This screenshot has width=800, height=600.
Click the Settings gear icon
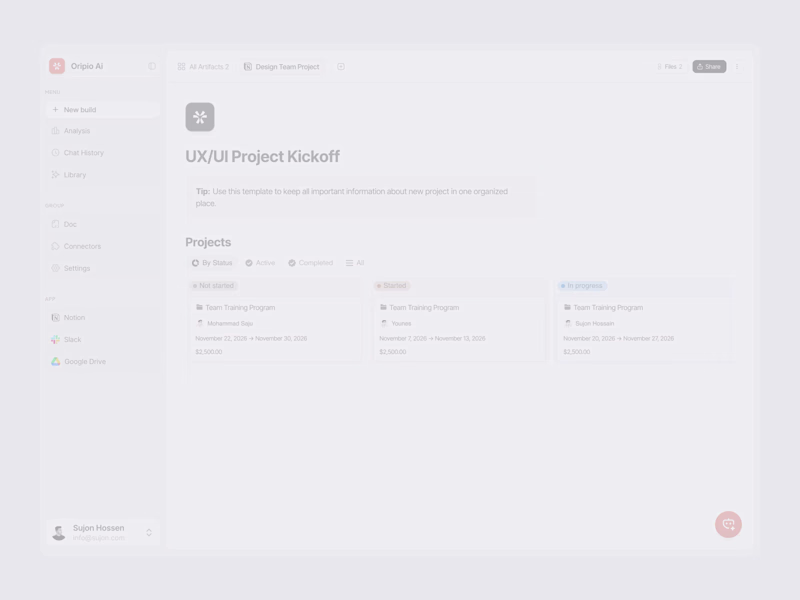[55, 268]
